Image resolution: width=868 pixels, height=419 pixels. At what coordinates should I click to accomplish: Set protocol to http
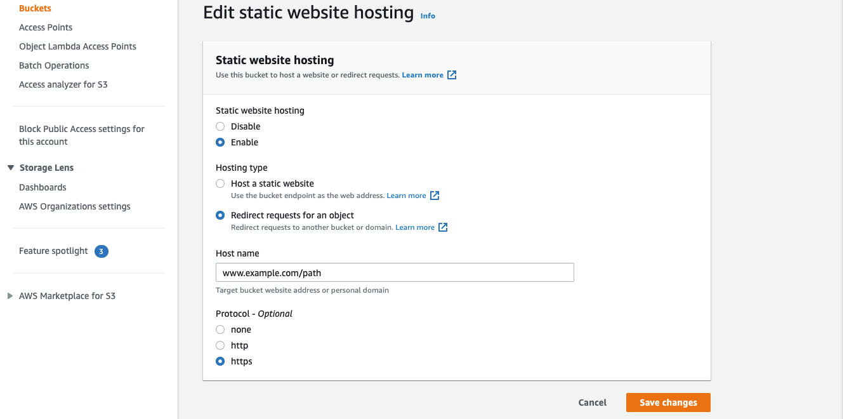click(220, 345)
